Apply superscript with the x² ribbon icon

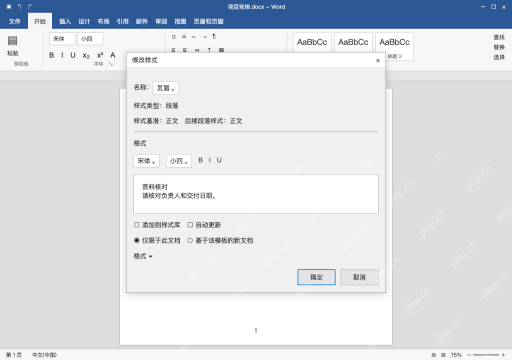point(100,55)
